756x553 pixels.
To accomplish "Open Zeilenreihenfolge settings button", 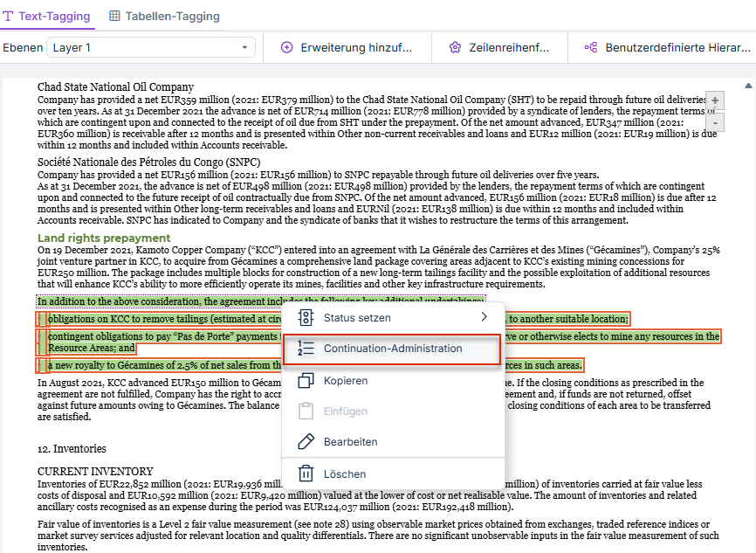I will point(499,47).
